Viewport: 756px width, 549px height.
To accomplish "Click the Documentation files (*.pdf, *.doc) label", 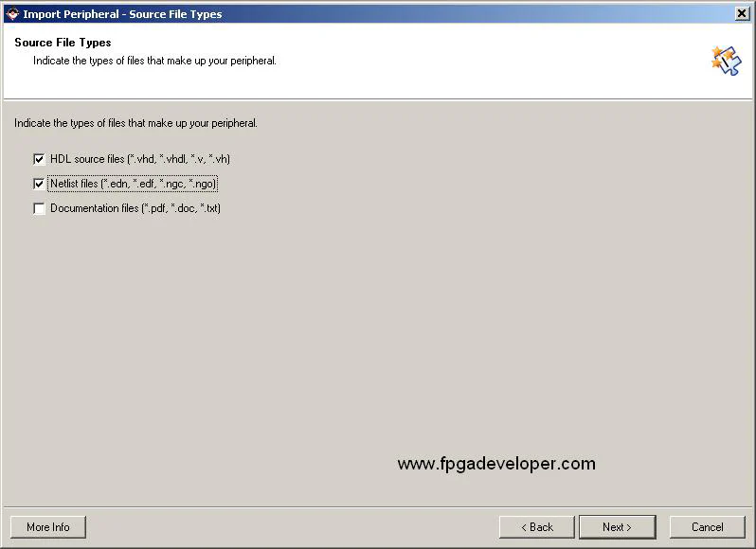I will pyautogui.click(x=135, y=208).
